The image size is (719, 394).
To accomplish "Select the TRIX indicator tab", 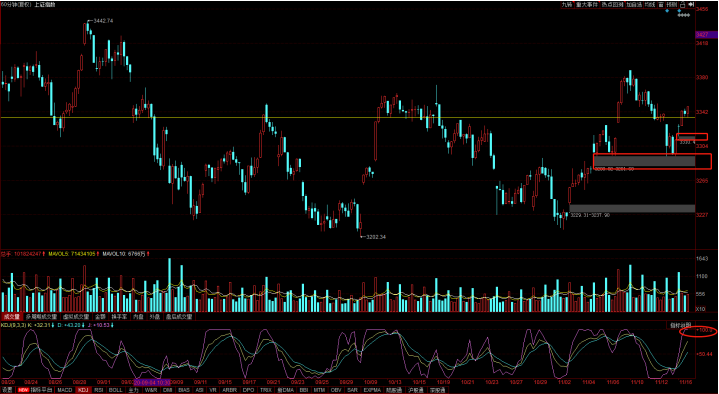I will click(x=266, y=390).
